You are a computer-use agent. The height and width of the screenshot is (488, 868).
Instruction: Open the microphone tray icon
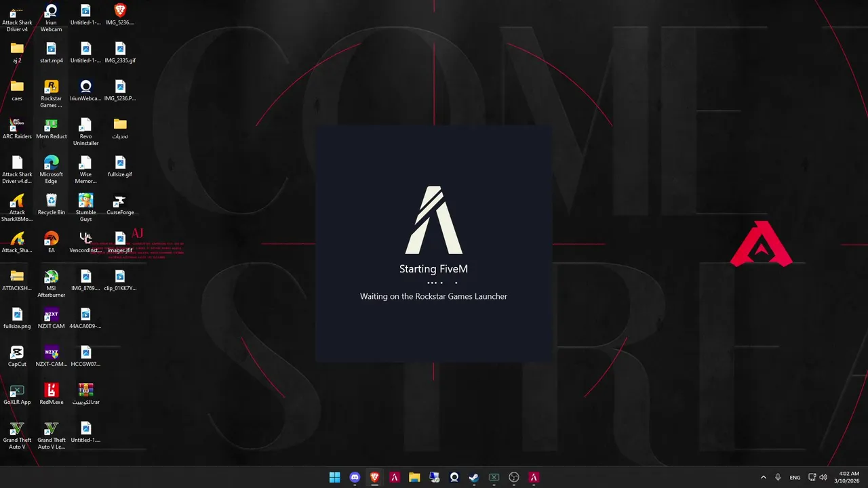pyautogui.click(x=778, y=477)
